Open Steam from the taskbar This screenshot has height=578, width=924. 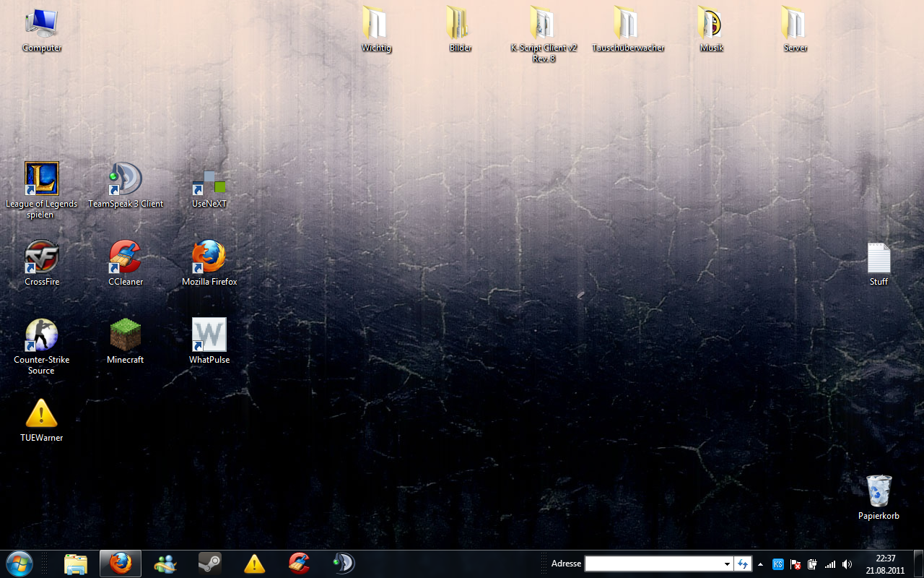pyautogui.click(x=210, y=564)
